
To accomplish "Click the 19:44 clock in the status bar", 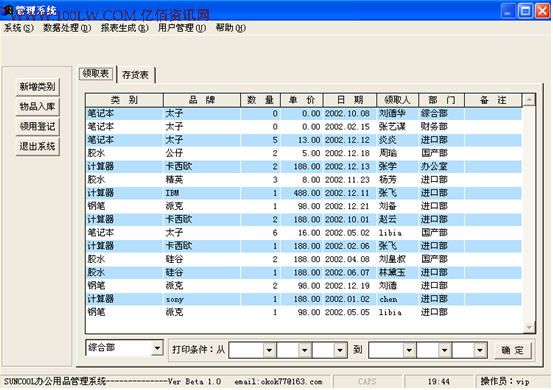I will 438,382.
